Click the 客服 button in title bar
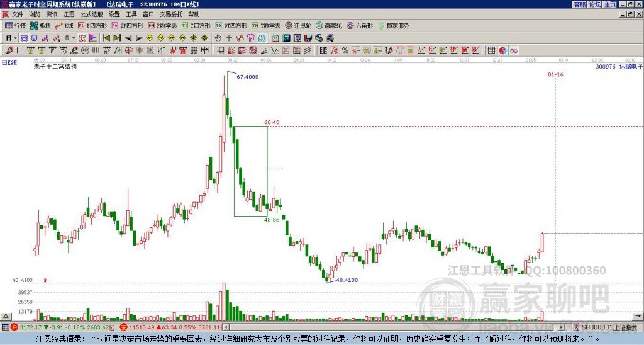This screenshot has width=644, height=345. coord(579,4)
